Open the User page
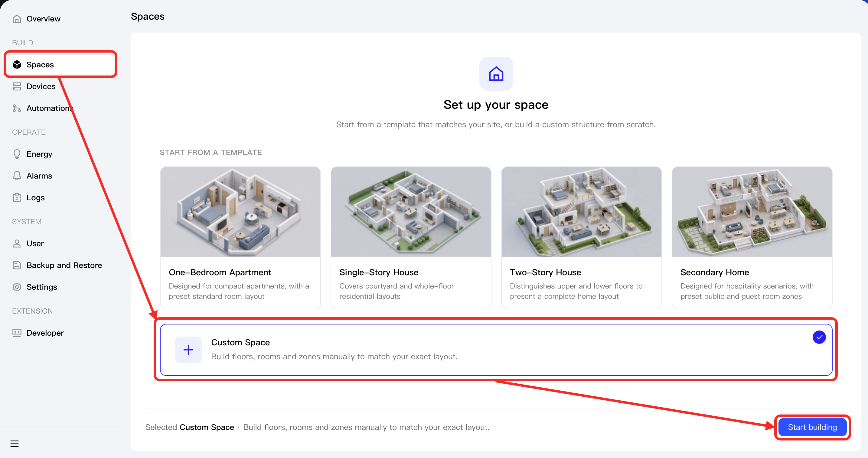 point(61,244)
